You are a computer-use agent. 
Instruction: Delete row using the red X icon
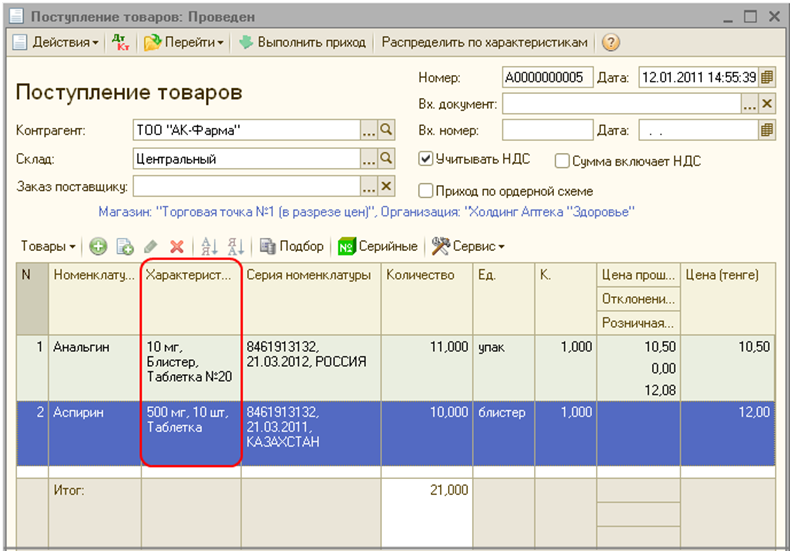[x=177, y=246]
